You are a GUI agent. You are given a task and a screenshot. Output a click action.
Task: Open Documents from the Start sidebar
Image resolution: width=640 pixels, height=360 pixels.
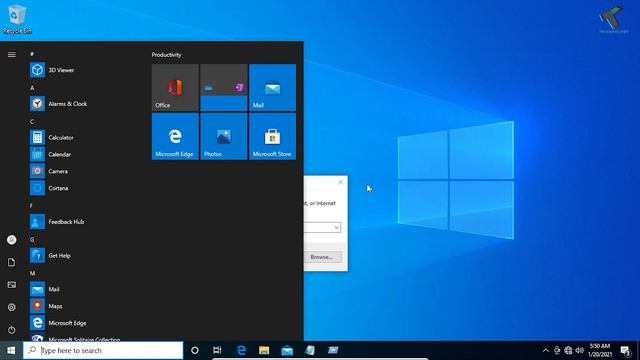click(12, 262)
